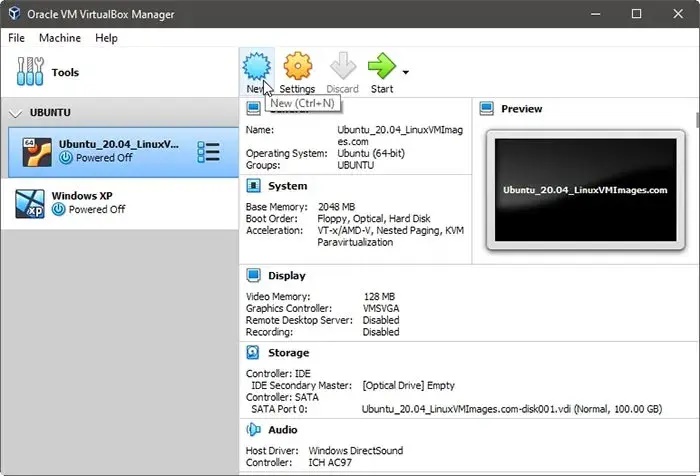Click the Display section monitor icon
This screenshot has height=476, width=700.
click(254, 275)
